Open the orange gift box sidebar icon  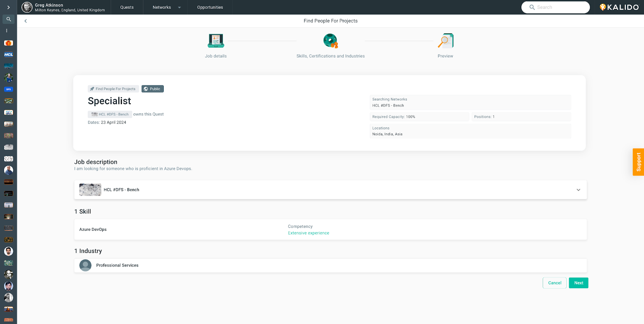pyautogui.click(x=8, y=43)
